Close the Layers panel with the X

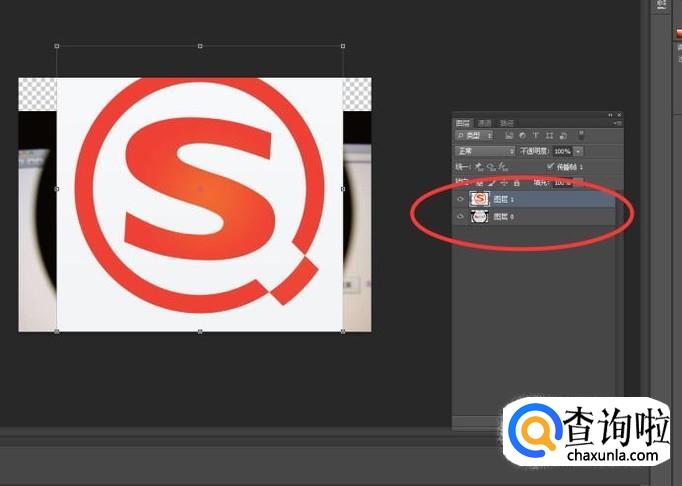pos(619,115)
